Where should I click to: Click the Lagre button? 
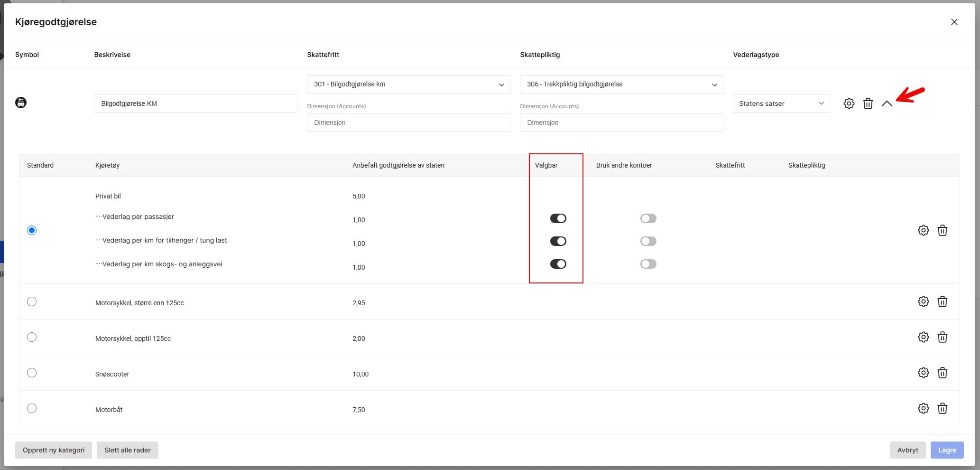pos(947,450)
